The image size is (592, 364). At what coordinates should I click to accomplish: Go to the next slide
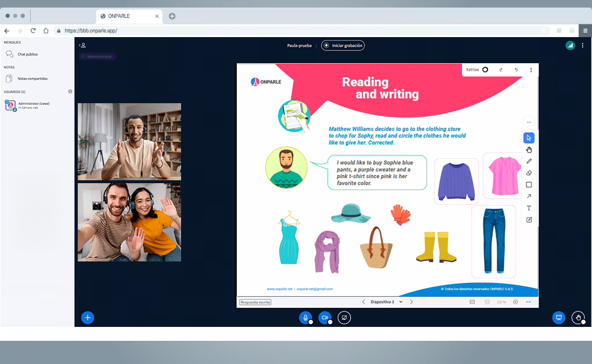[411, 302]
